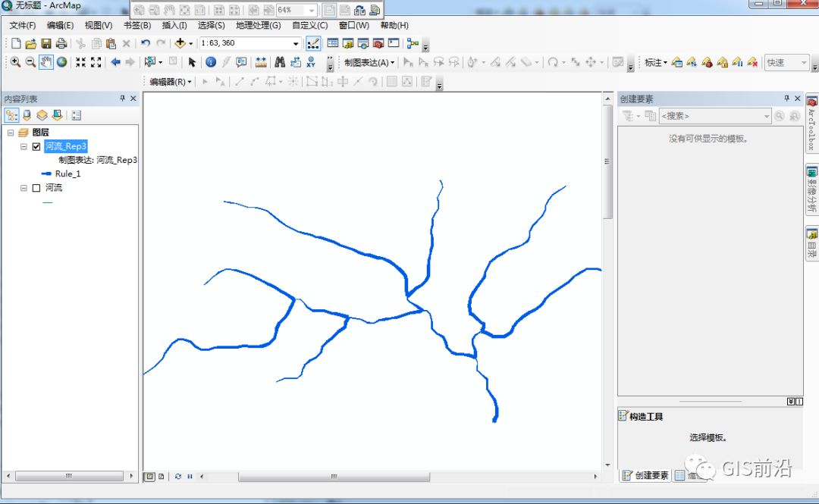The height and width of the screenshot is (504, 819).
Task: Click the map horizontal scrollbar thumb
Action: click(x=334, y=476)
